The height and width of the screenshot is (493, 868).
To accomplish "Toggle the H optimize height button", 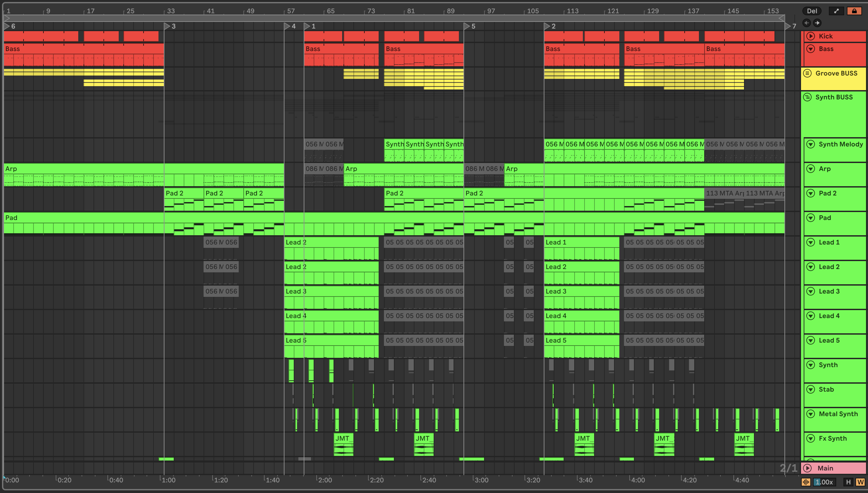I will click(x=848, y=482).
